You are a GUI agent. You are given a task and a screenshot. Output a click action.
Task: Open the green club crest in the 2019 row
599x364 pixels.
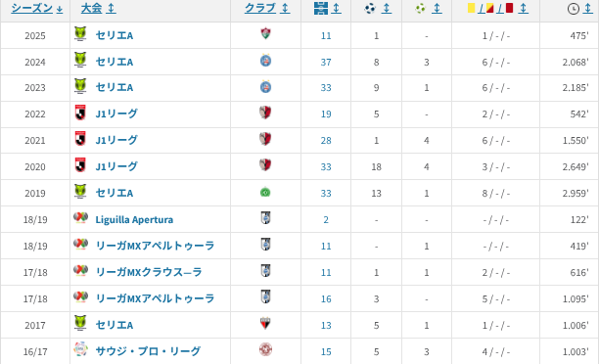[265, 192]
